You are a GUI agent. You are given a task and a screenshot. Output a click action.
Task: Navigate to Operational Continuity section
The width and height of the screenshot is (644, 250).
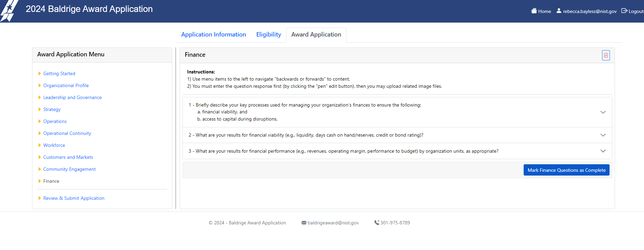coord(67,133)
